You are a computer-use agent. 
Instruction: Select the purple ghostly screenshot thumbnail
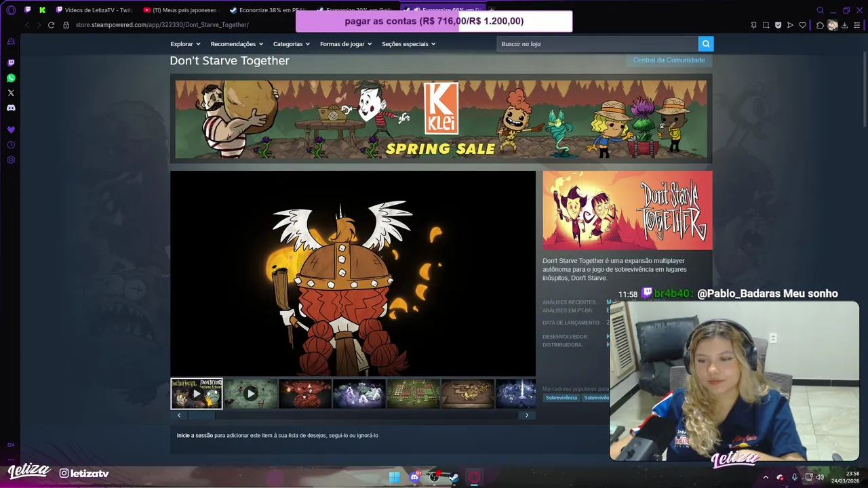(x=359, y=394)
